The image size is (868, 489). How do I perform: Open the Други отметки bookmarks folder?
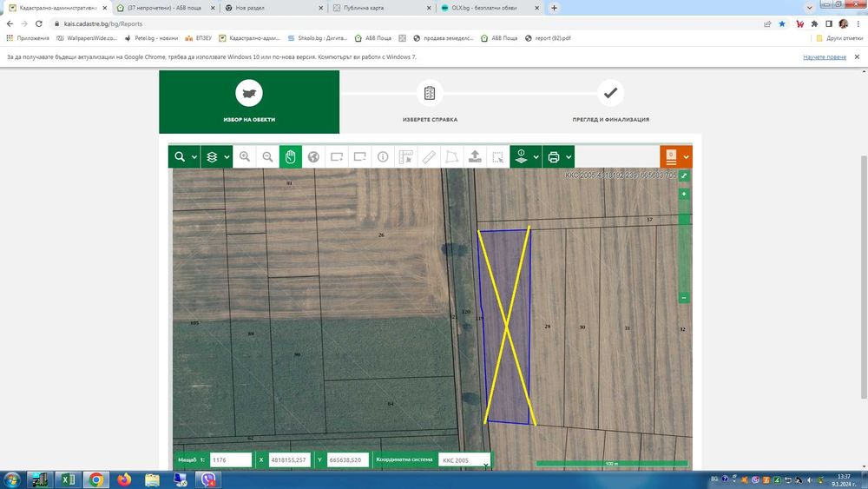pos(839,38)
